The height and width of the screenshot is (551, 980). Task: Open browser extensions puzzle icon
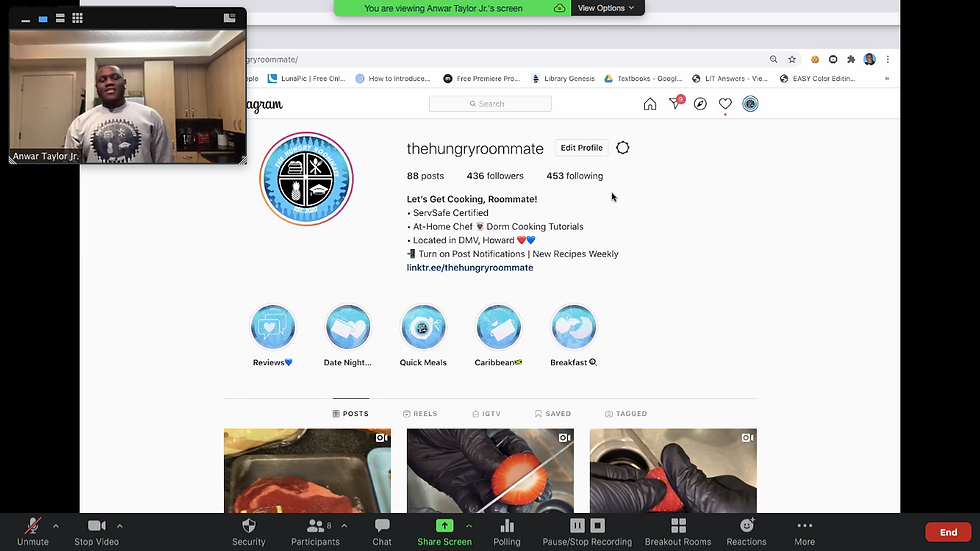click(x=851, y=59)
